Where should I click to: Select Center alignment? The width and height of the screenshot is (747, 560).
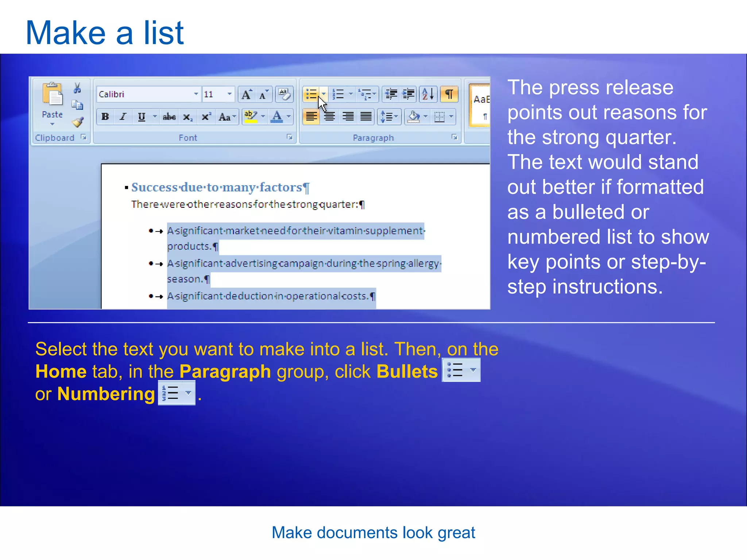click(330, 117)
